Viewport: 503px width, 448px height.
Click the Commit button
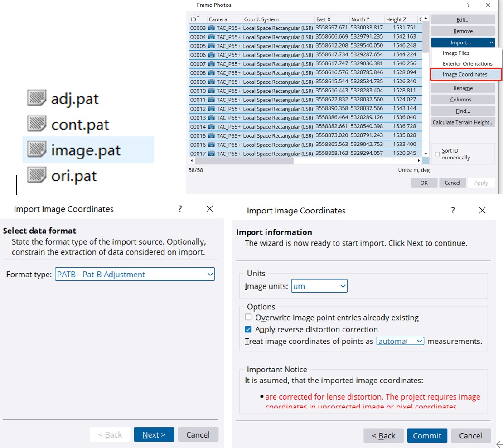427,435
